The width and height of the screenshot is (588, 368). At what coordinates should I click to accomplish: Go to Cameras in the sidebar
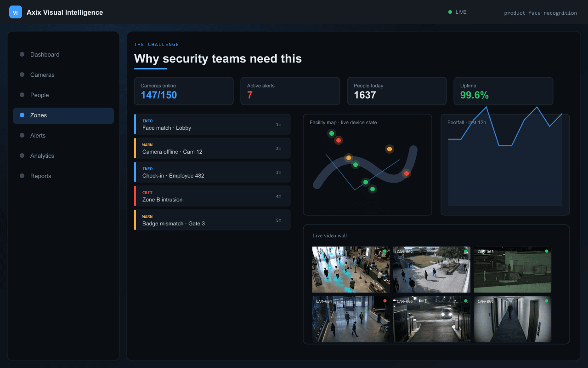[63, 75]
